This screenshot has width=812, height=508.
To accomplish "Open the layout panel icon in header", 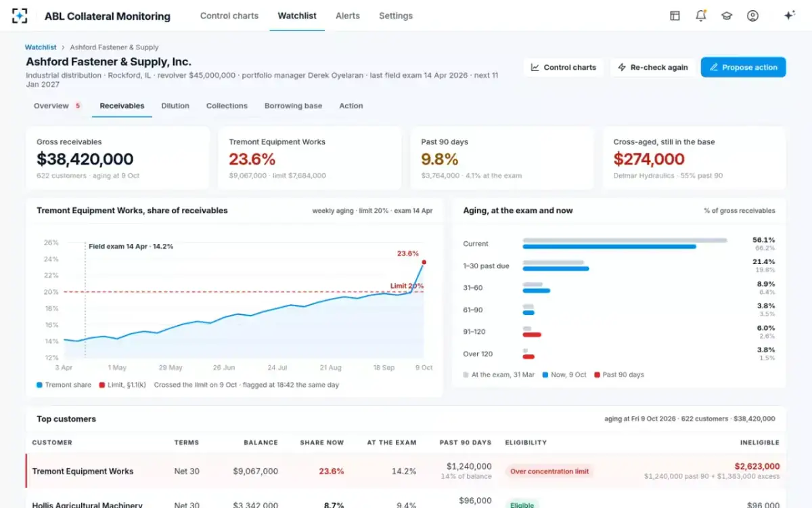I will click(675, 16).
